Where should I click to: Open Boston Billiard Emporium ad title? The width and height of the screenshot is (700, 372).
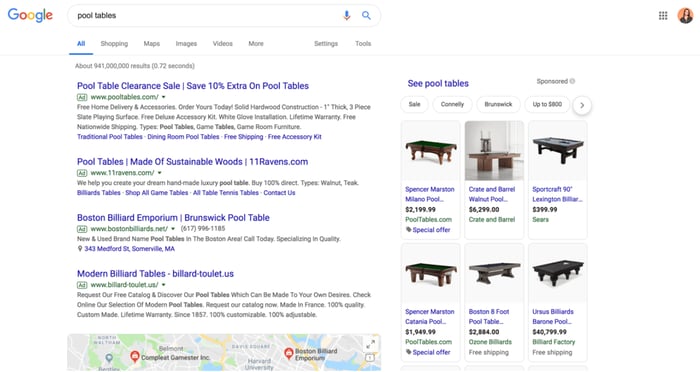click(173, 217)
